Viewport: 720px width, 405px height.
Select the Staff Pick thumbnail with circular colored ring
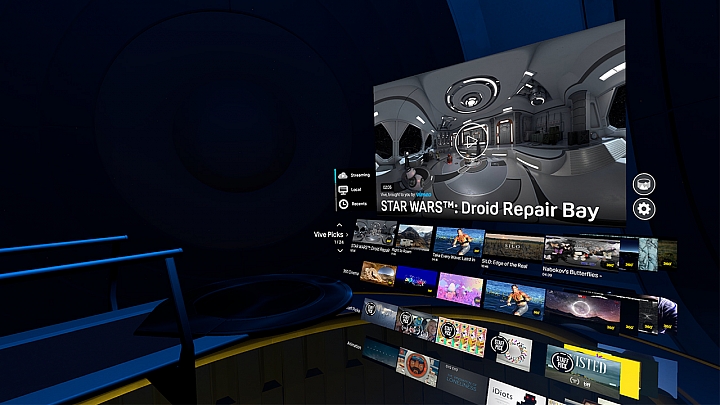(x=511, y=351)
